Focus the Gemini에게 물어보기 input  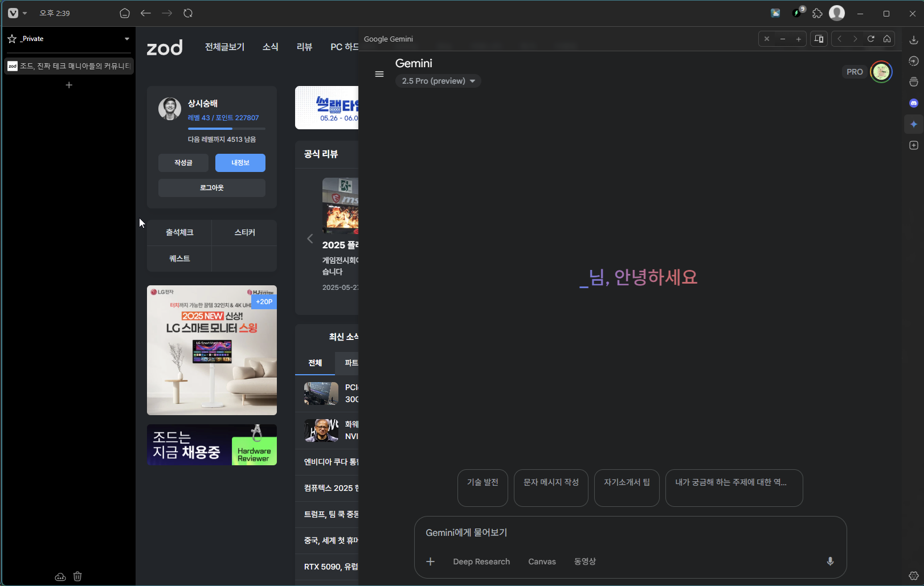[630, 532]
